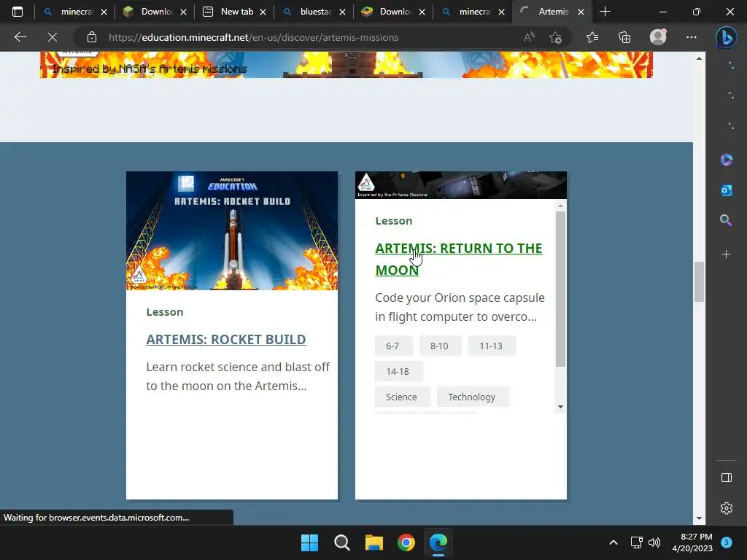Stop page loading with X button
The image size is (747, 560).
(53, 37)
